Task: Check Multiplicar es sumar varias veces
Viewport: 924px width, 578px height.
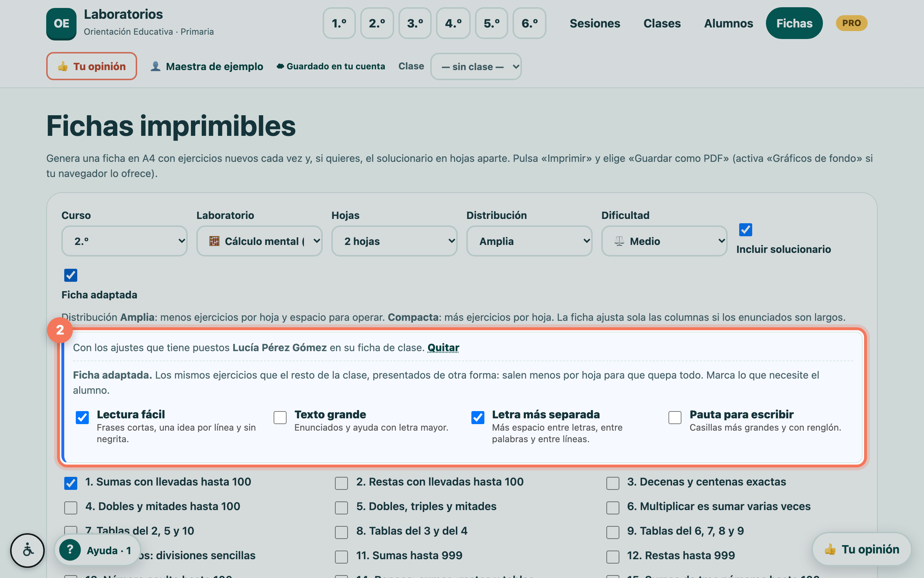Action: point(613,508)
